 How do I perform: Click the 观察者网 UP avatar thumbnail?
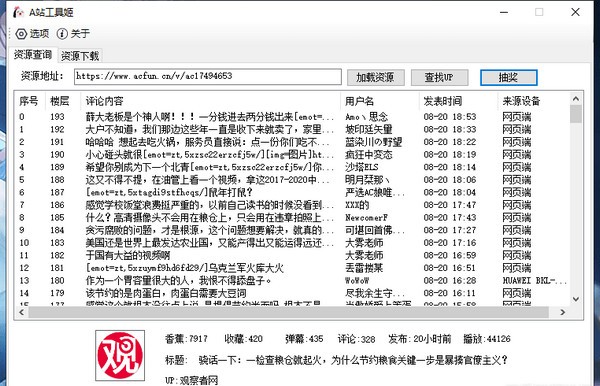point(120,356)
